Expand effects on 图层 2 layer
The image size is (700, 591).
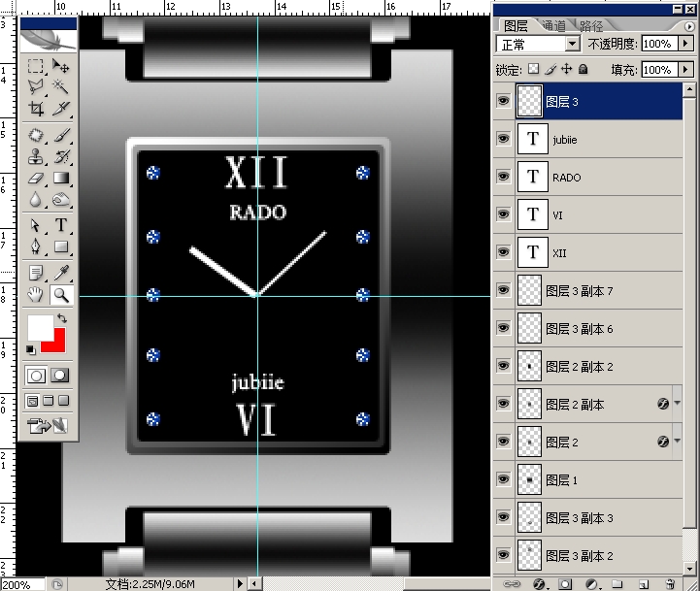coord(678,441)
